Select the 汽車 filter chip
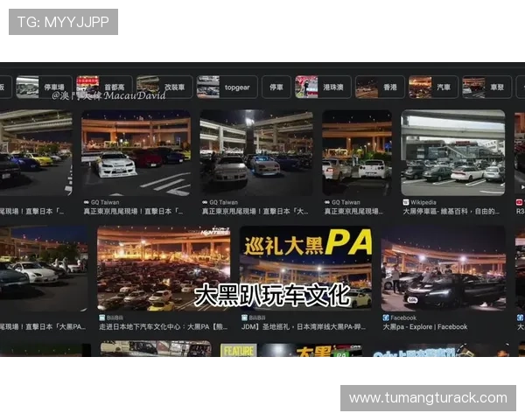 click(434, 87)
